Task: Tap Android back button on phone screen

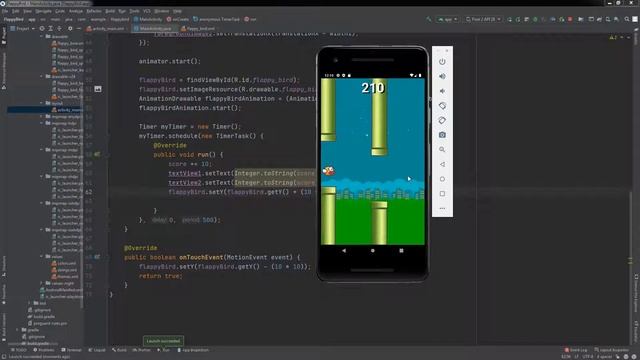Action: click(x=344, y=251)
